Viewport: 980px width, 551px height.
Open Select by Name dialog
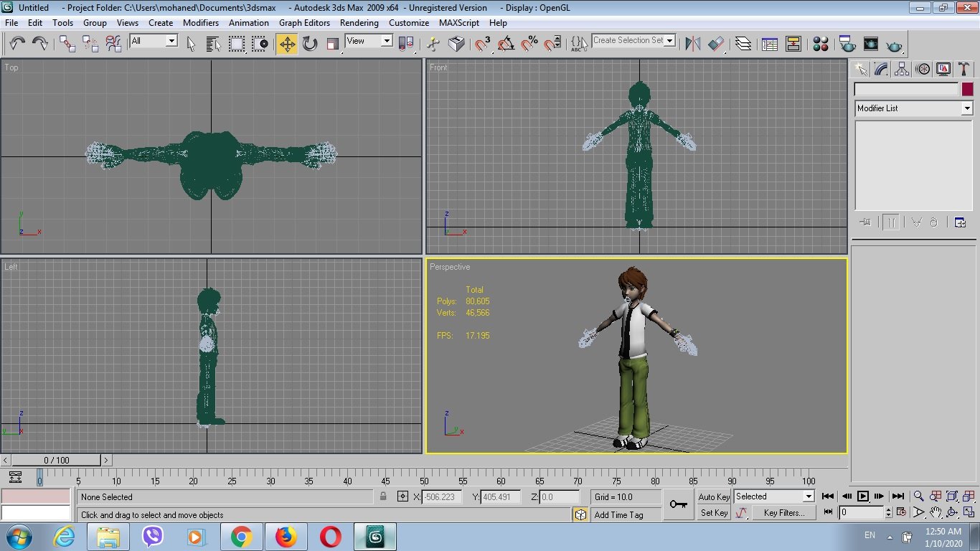[x=213, y=44]
